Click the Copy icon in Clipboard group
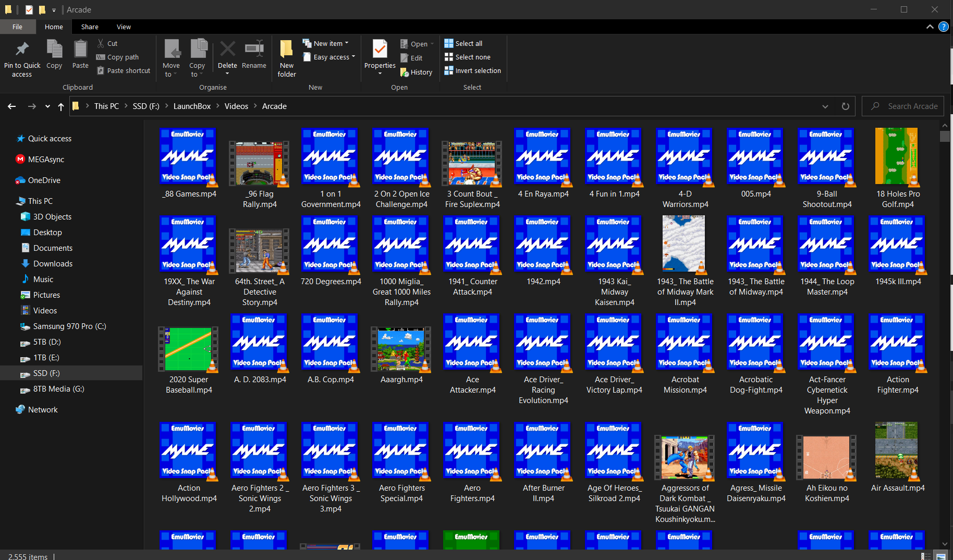This screenshot has height=560, width=953. 54,49
